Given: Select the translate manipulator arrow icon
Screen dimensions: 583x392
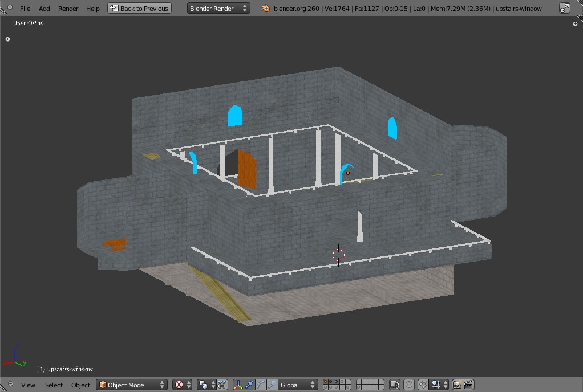Looking at the screenshot, I should 249,385.
